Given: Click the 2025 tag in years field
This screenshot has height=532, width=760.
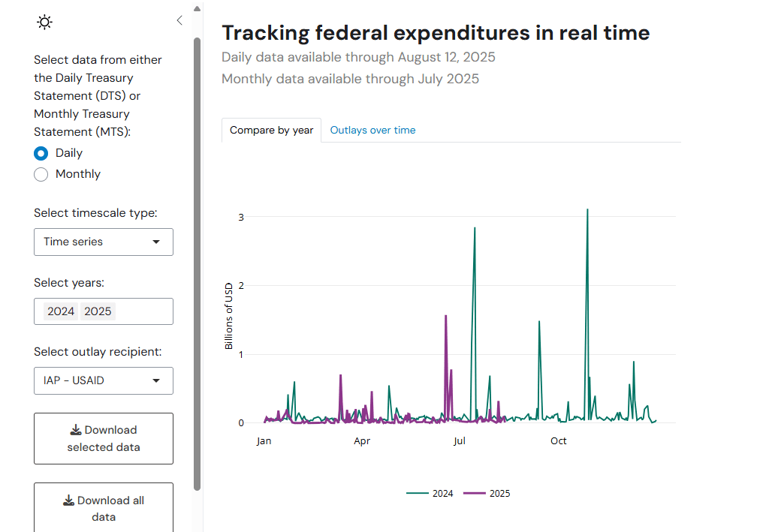Looking at the screenshot, I should click(x=98, y=311).
